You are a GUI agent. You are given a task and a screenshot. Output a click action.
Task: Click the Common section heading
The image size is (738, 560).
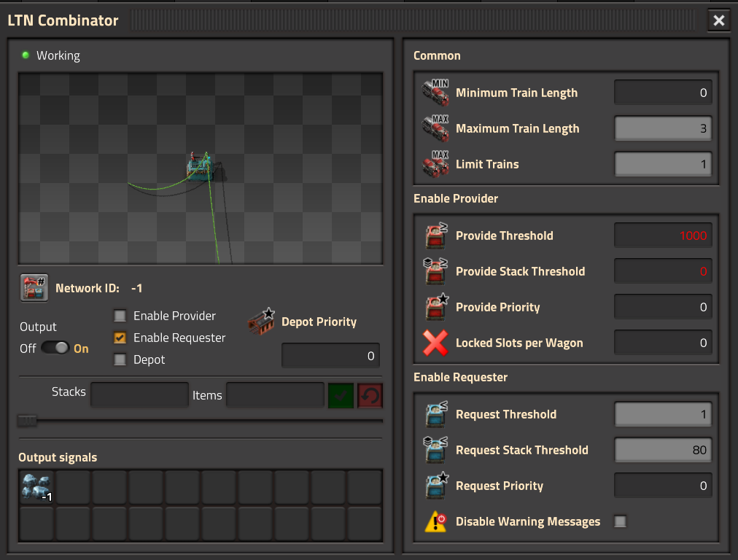tap(437, 55)
